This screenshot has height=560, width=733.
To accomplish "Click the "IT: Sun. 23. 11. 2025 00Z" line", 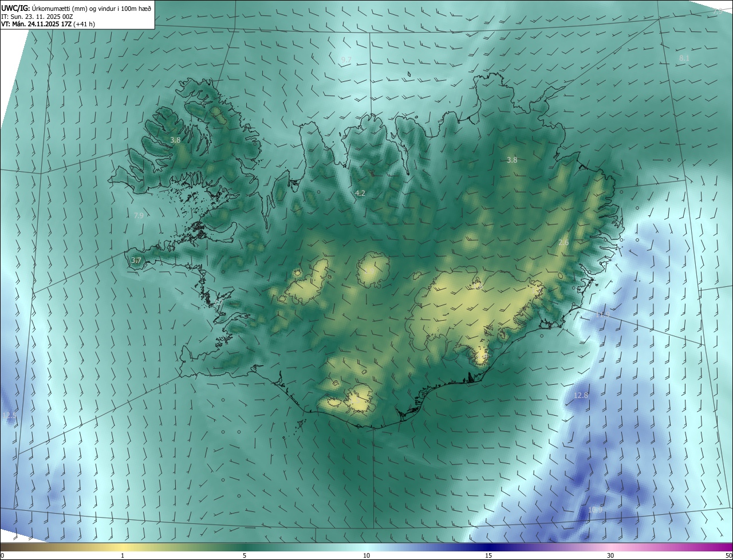I will point(38,16).
